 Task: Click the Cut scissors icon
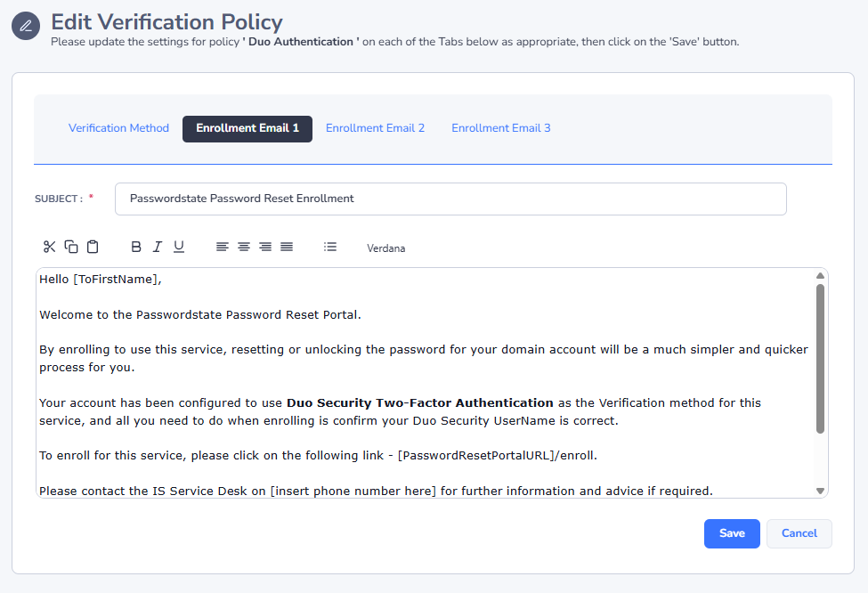click(49, 247)
